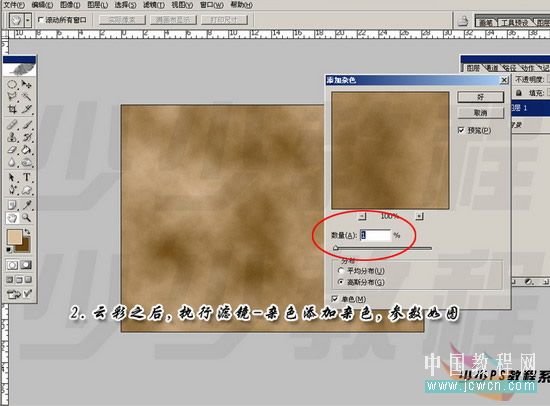The width and height of the screenshot is (550, 406).
Task: Select the Zoom magnifier tool
Action: pos(27,218)
